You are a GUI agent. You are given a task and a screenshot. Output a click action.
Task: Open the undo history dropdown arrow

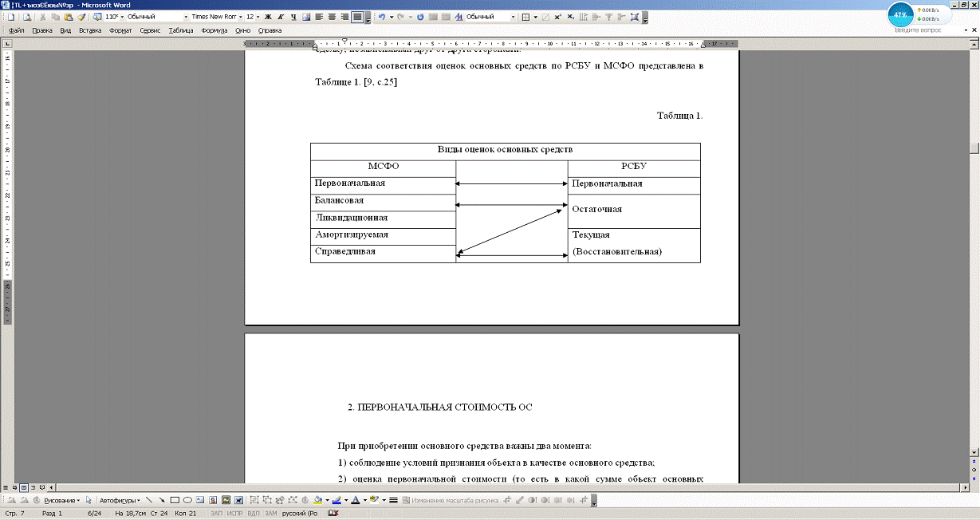pyautogui.click(x=392, y=16)
